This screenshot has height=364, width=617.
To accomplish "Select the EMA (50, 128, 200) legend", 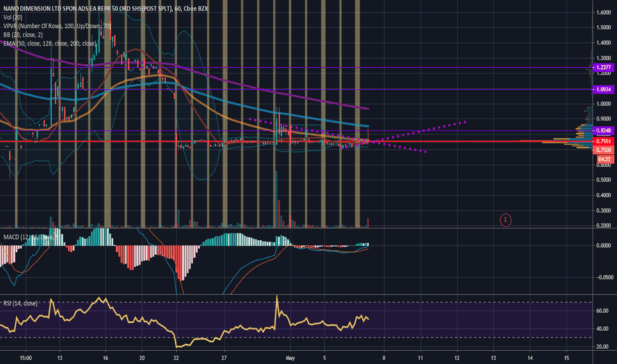I will tap(50, 43).
